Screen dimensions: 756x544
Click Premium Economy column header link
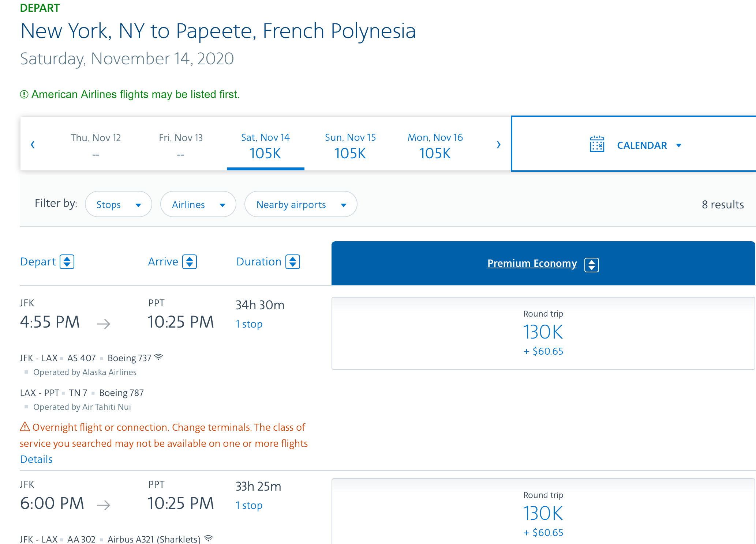pyautogui.click(x=532, y=263)
